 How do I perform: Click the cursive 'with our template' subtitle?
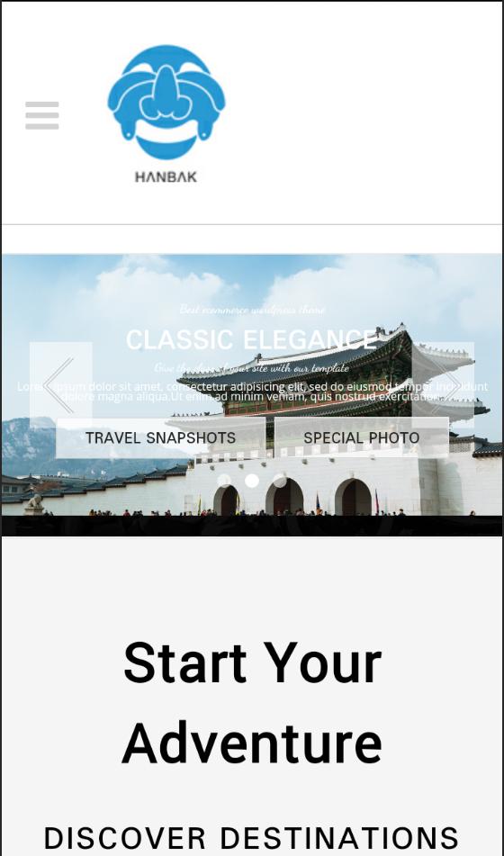pos(252,368)
